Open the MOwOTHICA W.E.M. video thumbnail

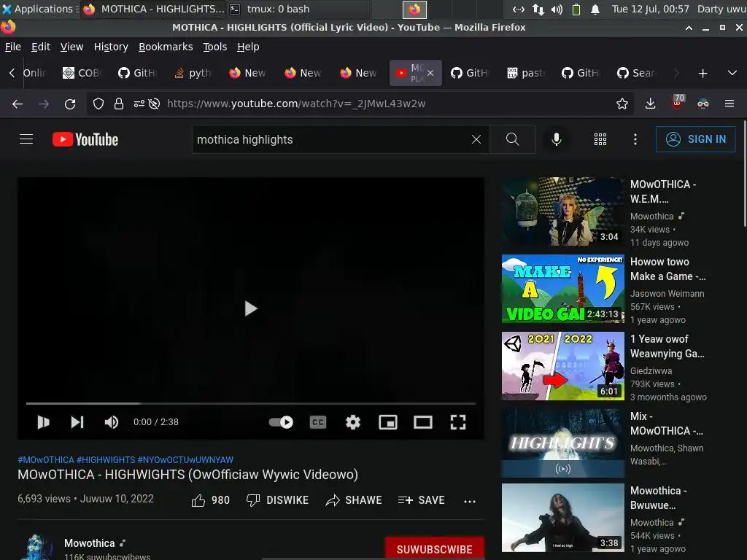(x=562, y=212)
